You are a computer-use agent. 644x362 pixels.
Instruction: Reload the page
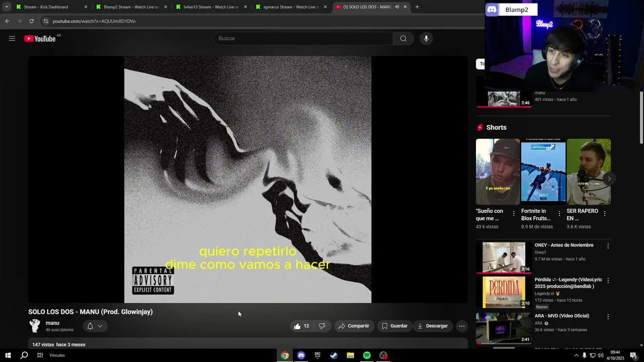tap(31, 21)
